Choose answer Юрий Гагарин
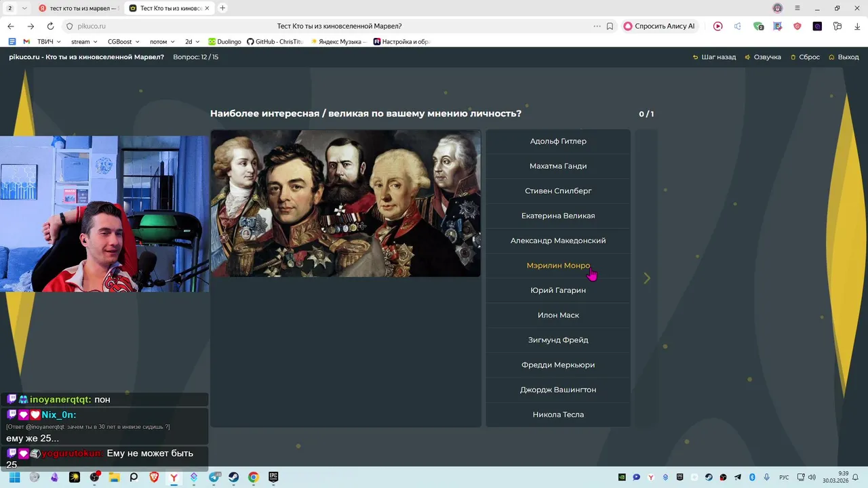The width and height of the screenshot is (868, 488). coord(558,290)
